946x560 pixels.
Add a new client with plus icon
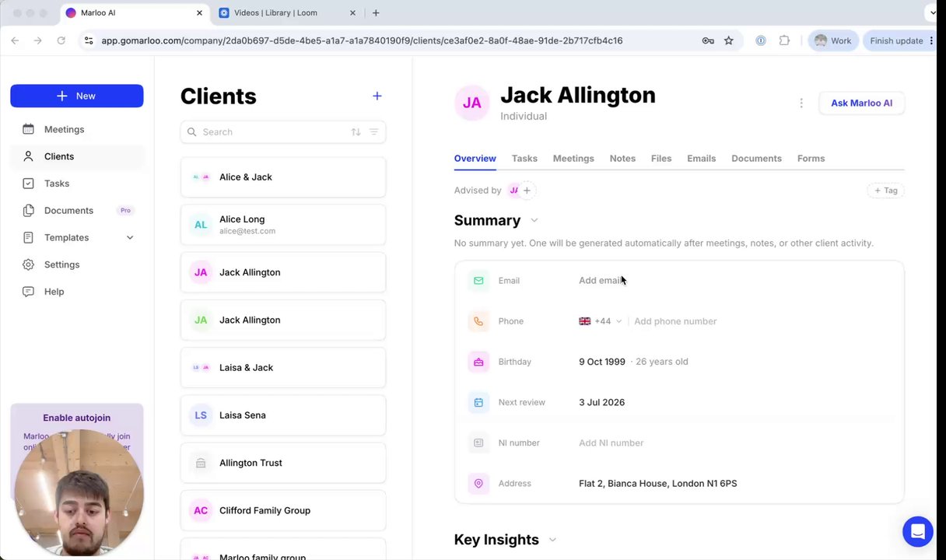pyautogui.click(x=377, y=96)
